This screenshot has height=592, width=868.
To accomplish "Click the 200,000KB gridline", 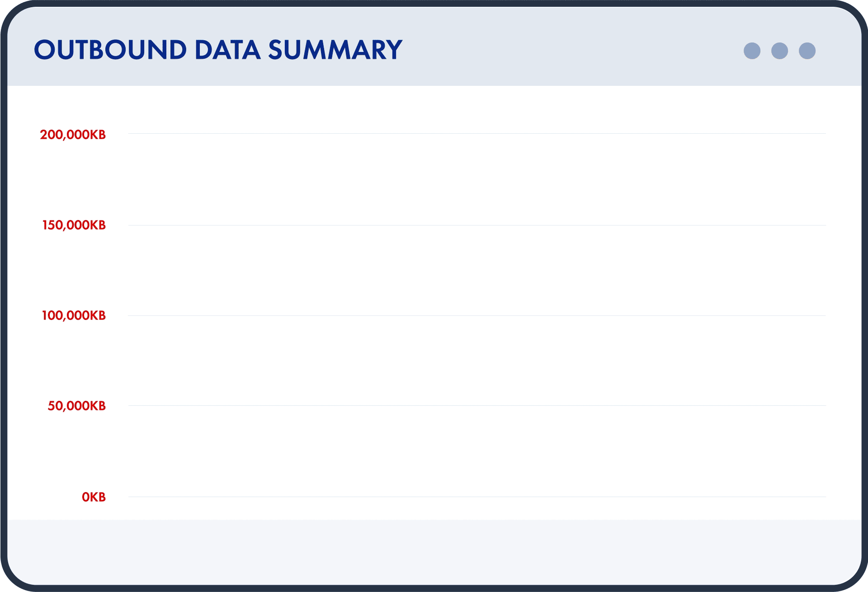I will pyautogui.click(x=477, y=133).
